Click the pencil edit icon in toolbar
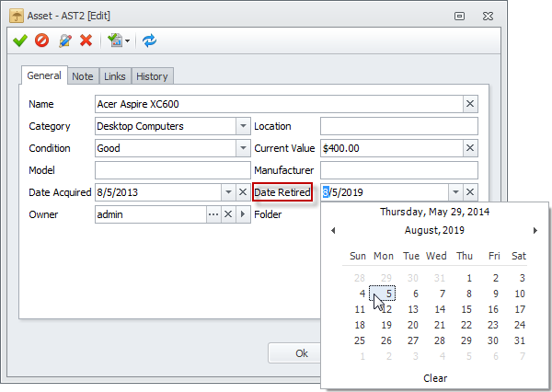The height and width of the screenshot is (392, 552). [65, 40]
